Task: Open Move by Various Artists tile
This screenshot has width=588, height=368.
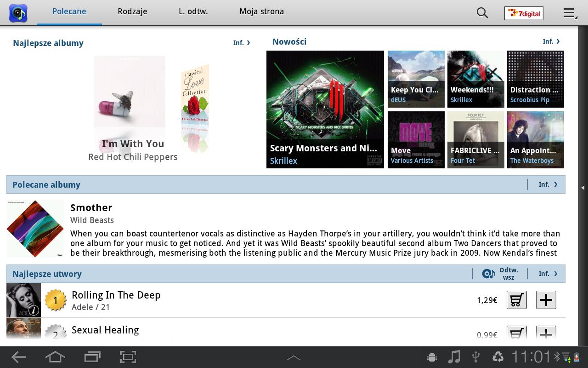Action: coord(416,140)
